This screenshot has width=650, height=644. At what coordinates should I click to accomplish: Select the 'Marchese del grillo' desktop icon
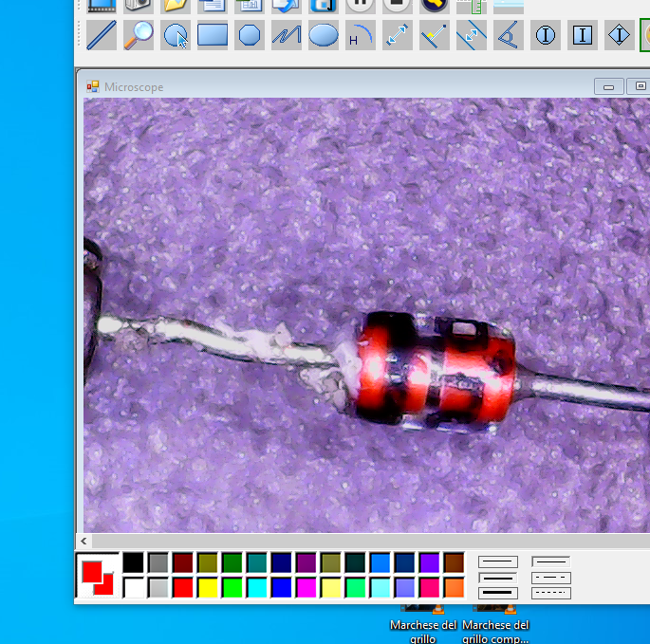pos(423,626)
